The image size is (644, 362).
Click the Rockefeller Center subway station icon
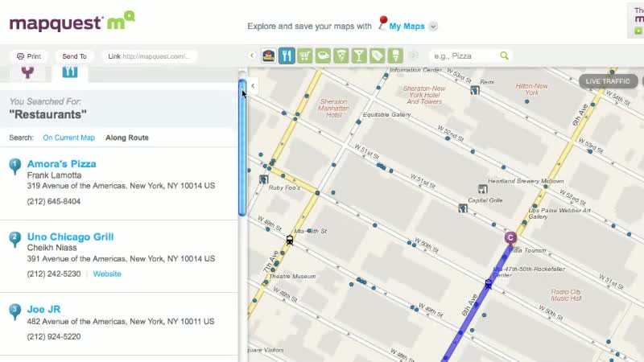(489, 284)
